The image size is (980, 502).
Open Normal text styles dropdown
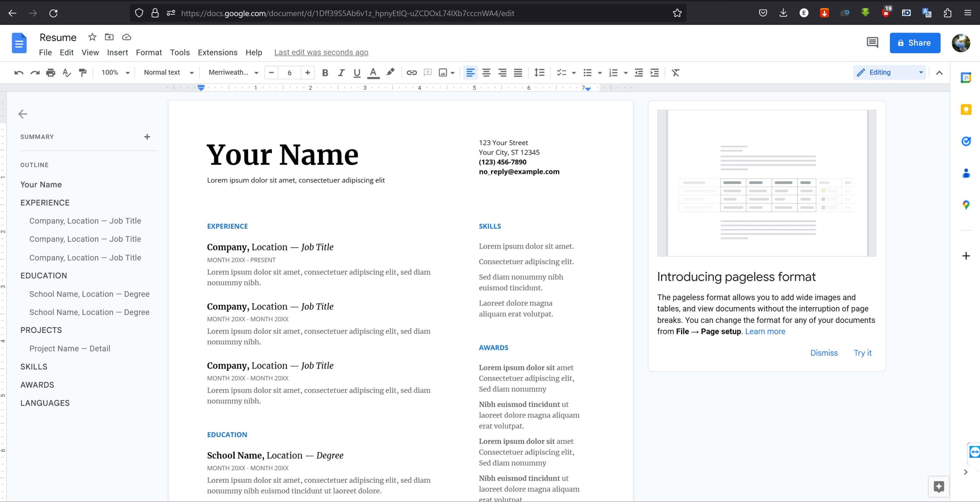(168, 73)
